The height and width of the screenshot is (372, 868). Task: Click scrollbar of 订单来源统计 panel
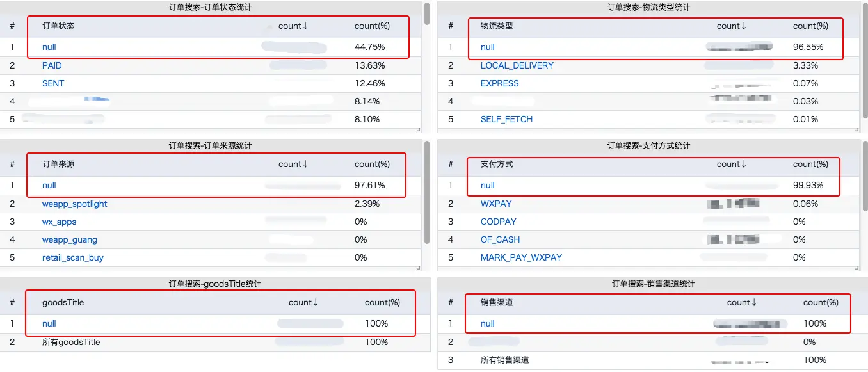coord(427,192)
